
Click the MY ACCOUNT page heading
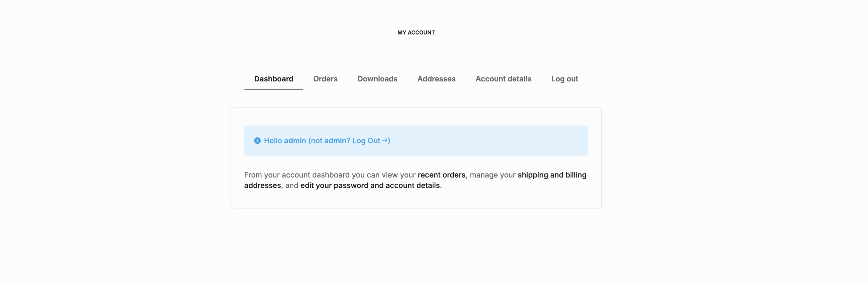[416, 33]
